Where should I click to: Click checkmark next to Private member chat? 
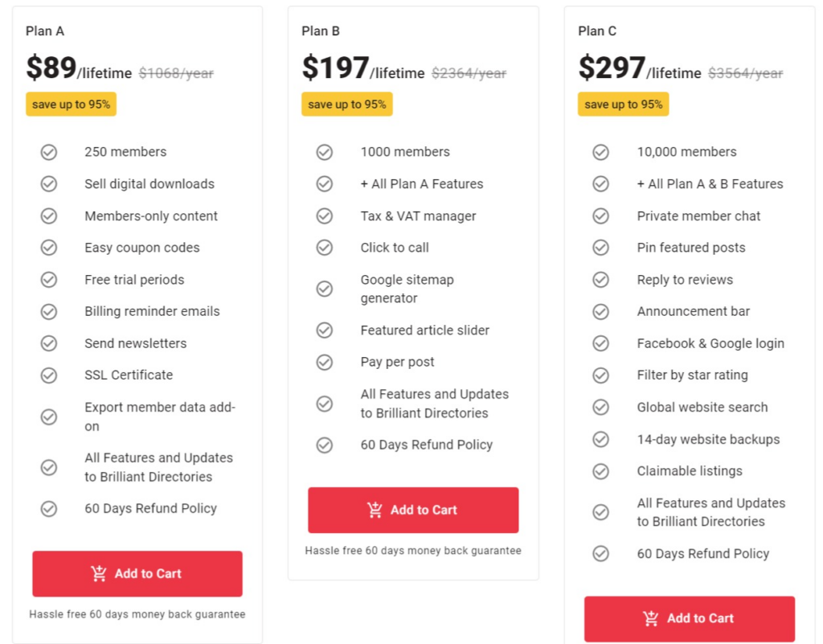[x=600, y=216]
